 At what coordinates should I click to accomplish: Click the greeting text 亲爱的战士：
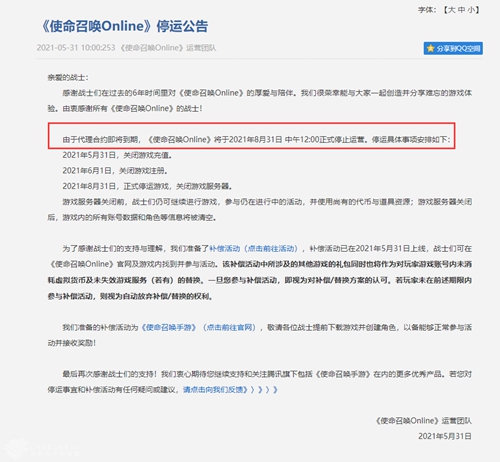click(68, 77)
